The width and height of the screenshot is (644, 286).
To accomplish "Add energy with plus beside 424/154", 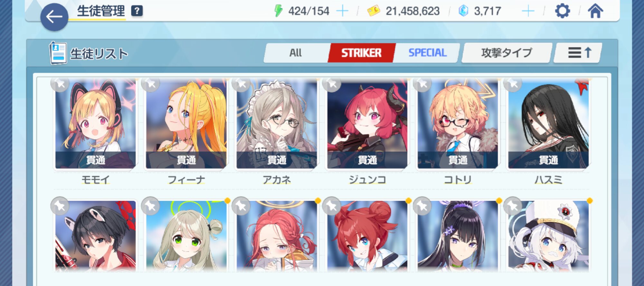I will pos(342,11).
